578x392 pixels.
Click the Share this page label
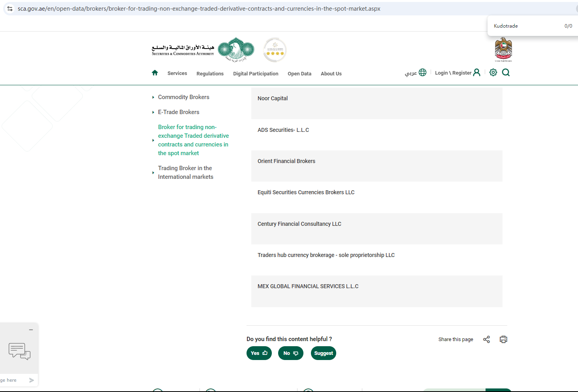[x=456, y=339]
